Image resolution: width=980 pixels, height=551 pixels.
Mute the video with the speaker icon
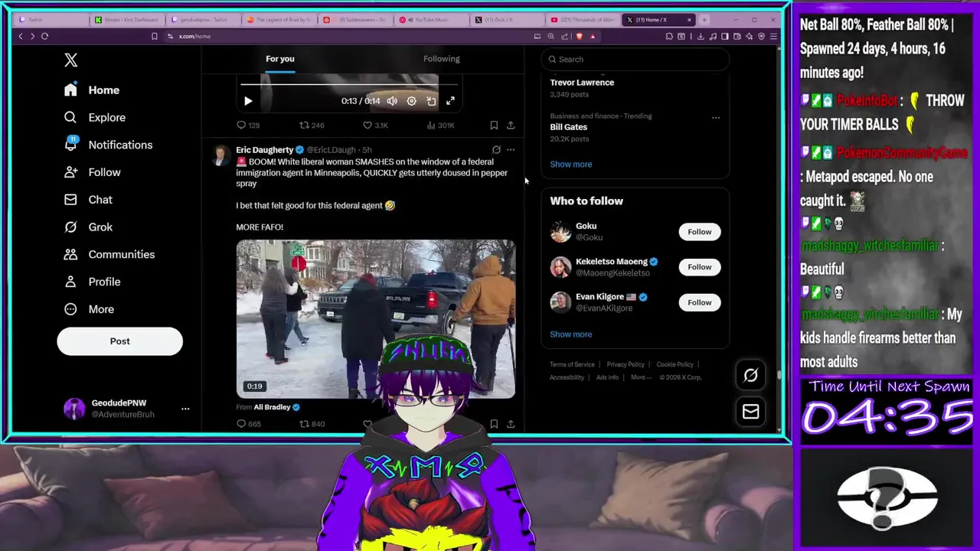392,101
